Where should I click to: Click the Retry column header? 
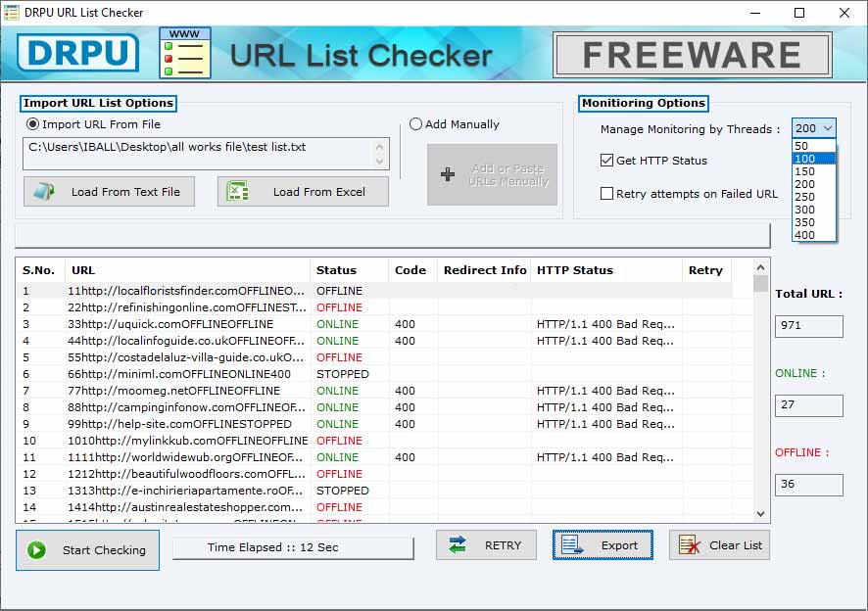(x=707, y=270)
